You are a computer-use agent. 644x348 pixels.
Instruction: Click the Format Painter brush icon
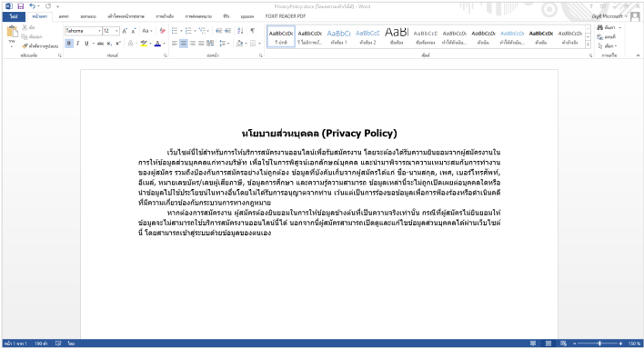[x=25, y=46]
